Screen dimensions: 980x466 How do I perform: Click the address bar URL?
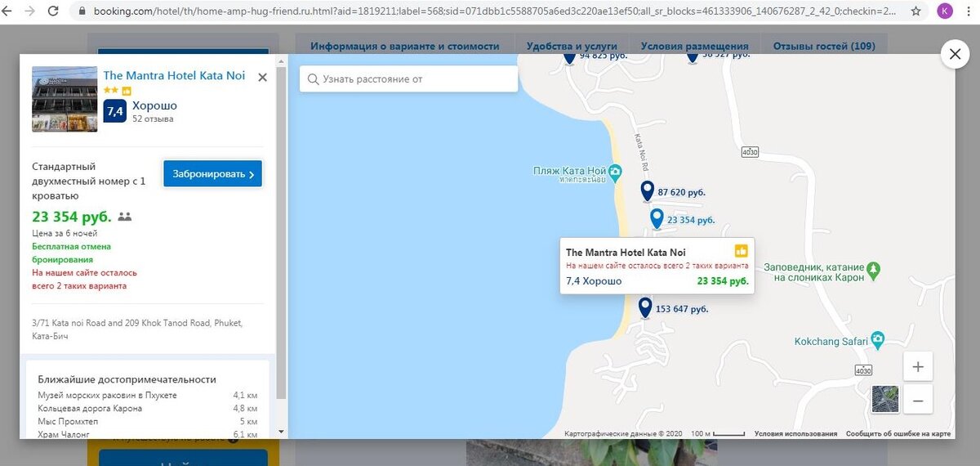point(492,11)
